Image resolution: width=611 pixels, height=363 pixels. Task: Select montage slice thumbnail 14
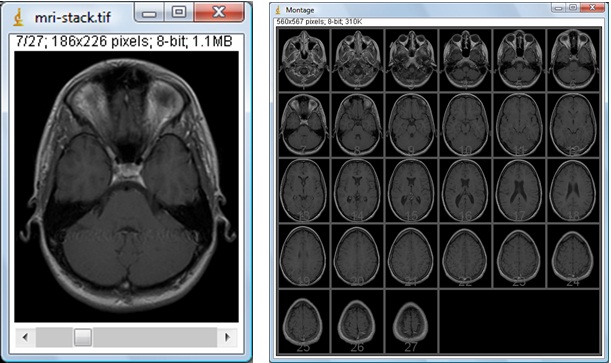tap(358, 190)
